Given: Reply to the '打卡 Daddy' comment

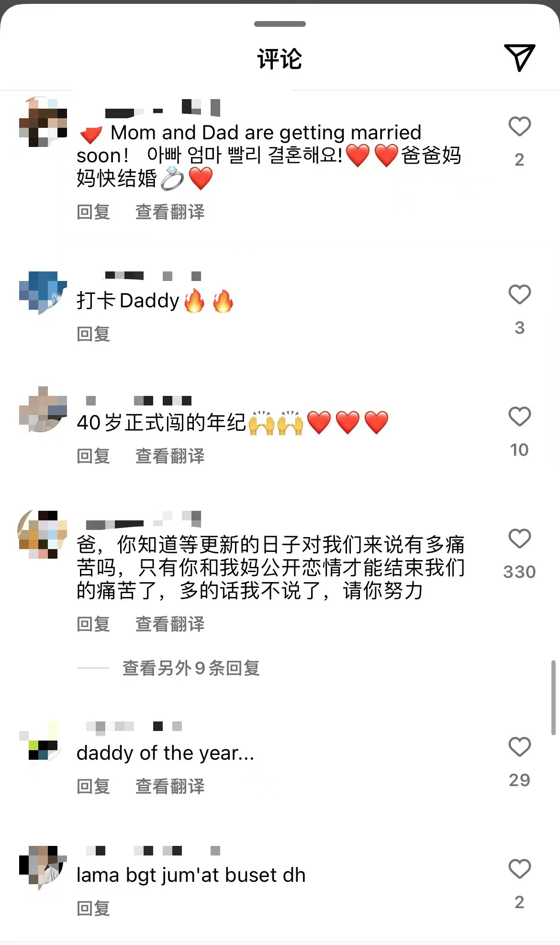Looking at the screenshot, I should pos(93,334).
